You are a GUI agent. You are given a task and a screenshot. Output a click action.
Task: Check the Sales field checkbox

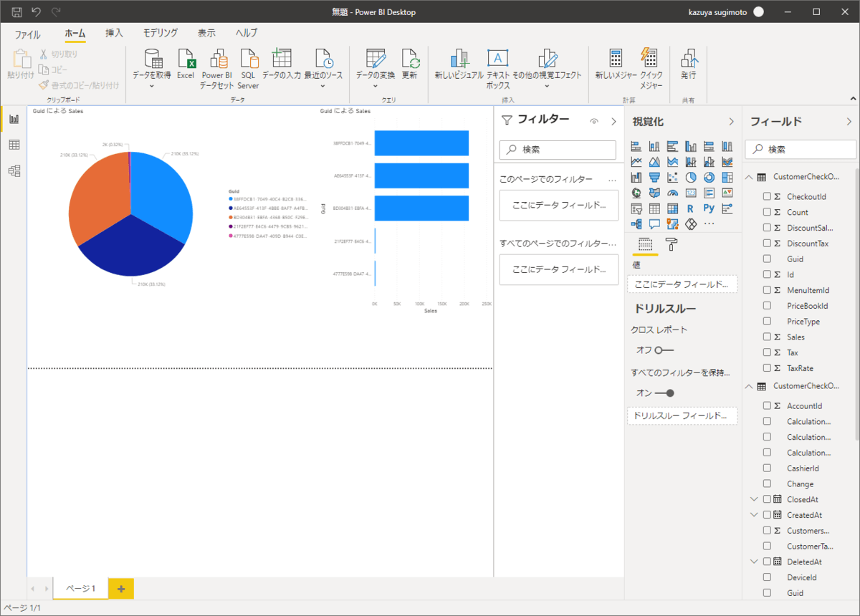[x=767, y=337]
